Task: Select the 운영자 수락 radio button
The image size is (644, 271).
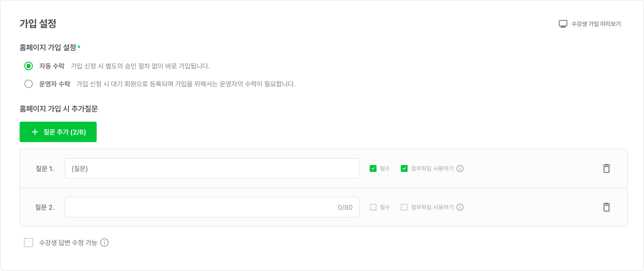Action: pyautogui.click(x=29, y=84)
